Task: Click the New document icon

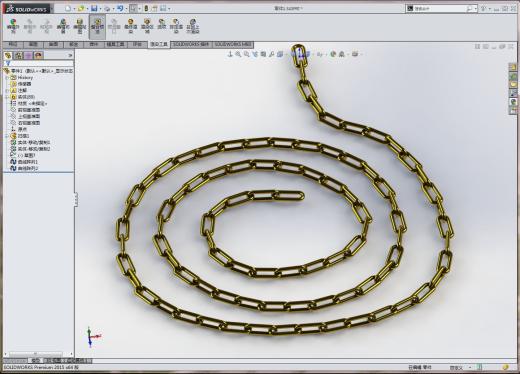Action: pos(68,8)
